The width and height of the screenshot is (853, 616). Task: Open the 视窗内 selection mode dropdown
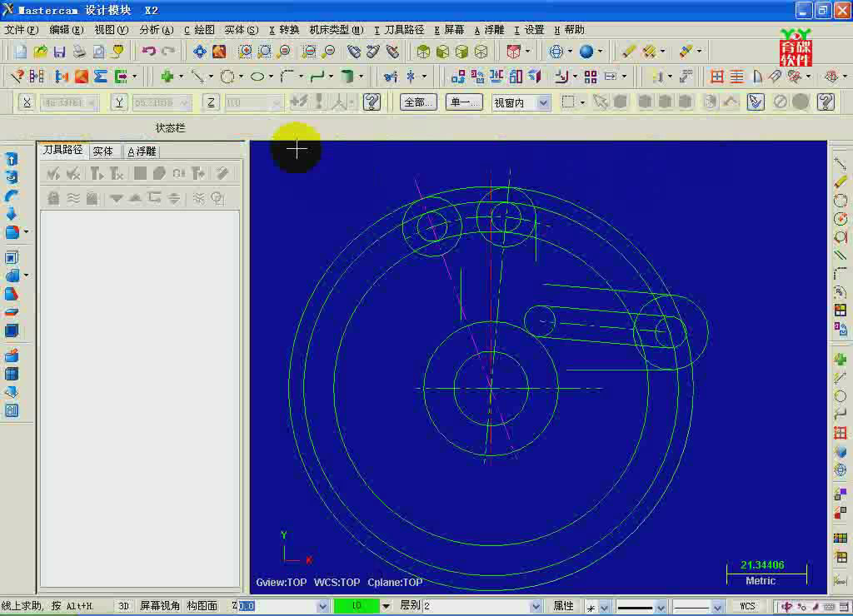tap(543, 102)
